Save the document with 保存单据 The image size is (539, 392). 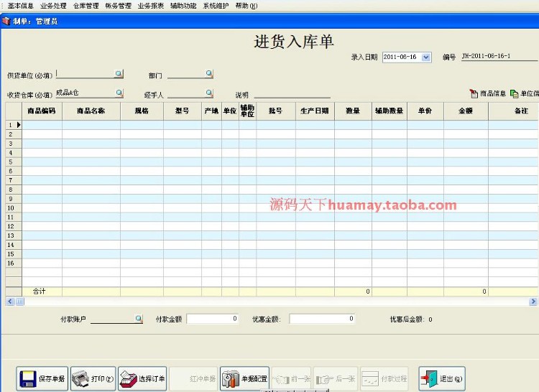tap(42, 378)
